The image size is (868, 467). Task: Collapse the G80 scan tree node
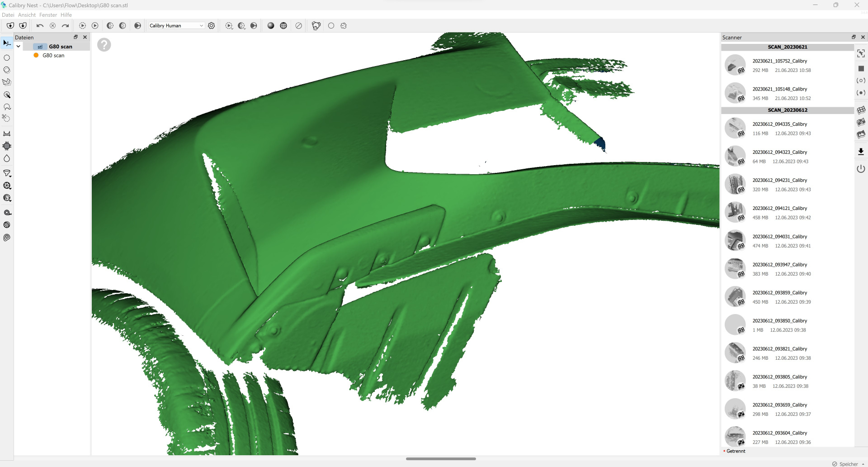[19, 47]
